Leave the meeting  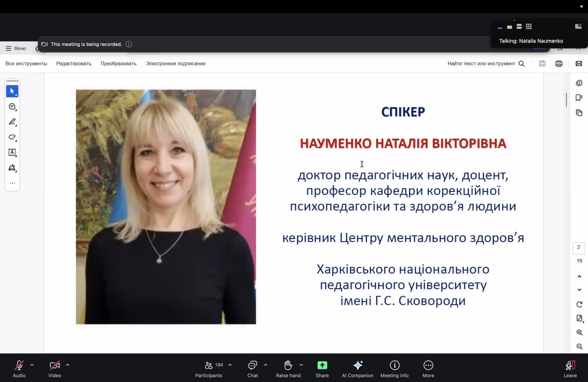[x=570, y=369]
